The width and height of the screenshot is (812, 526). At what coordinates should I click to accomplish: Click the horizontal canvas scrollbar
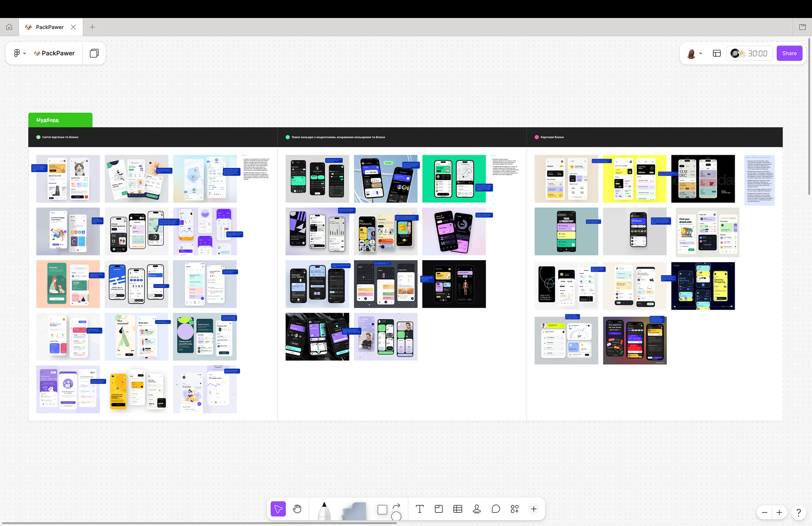coord(199,523)
